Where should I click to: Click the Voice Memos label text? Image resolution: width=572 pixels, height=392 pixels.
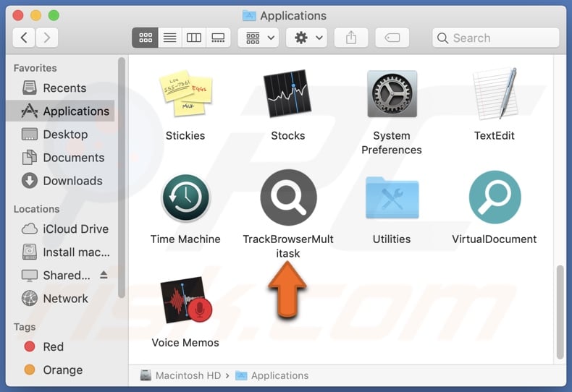185,342
